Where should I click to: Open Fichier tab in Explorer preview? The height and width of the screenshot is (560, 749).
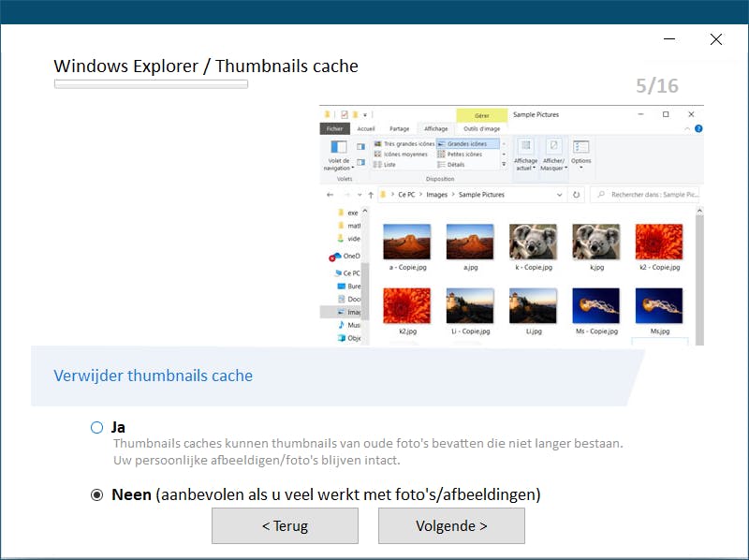(x=335, y=128)
